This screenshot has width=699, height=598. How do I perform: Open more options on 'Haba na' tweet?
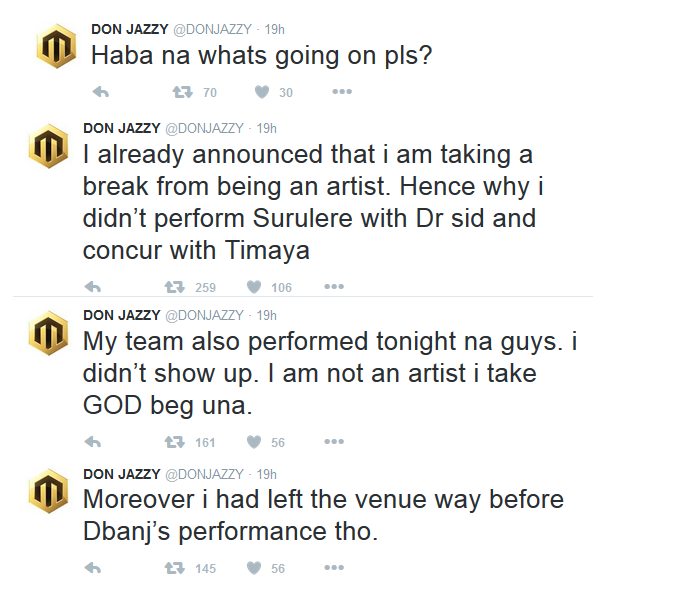tap(342, 92)
